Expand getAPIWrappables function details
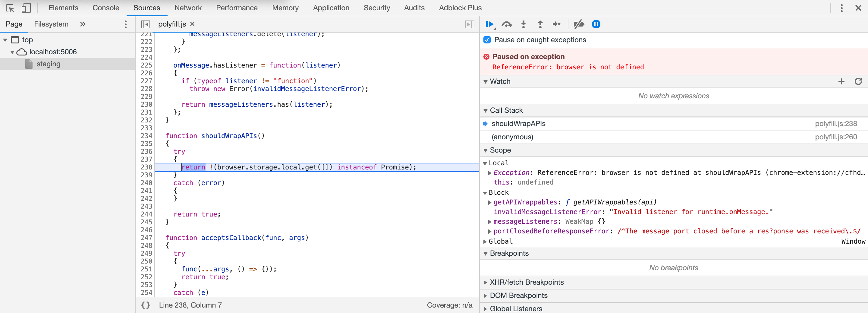The height and width of the screenshot is (313, 868). point(489,202)
